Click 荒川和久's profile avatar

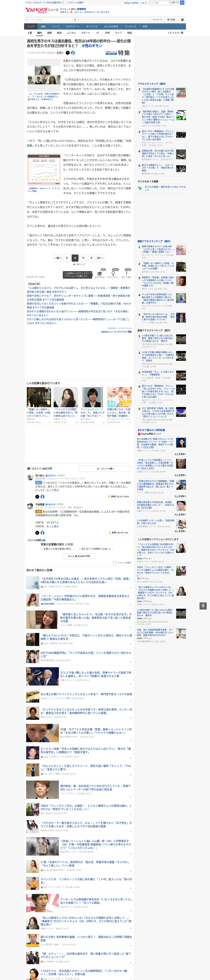30,478
